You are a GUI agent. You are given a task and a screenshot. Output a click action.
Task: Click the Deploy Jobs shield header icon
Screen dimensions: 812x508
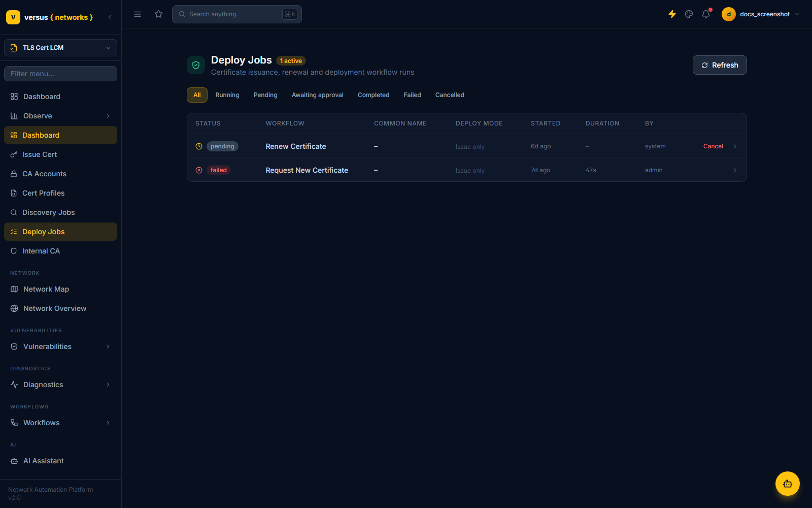pos(196,65)
